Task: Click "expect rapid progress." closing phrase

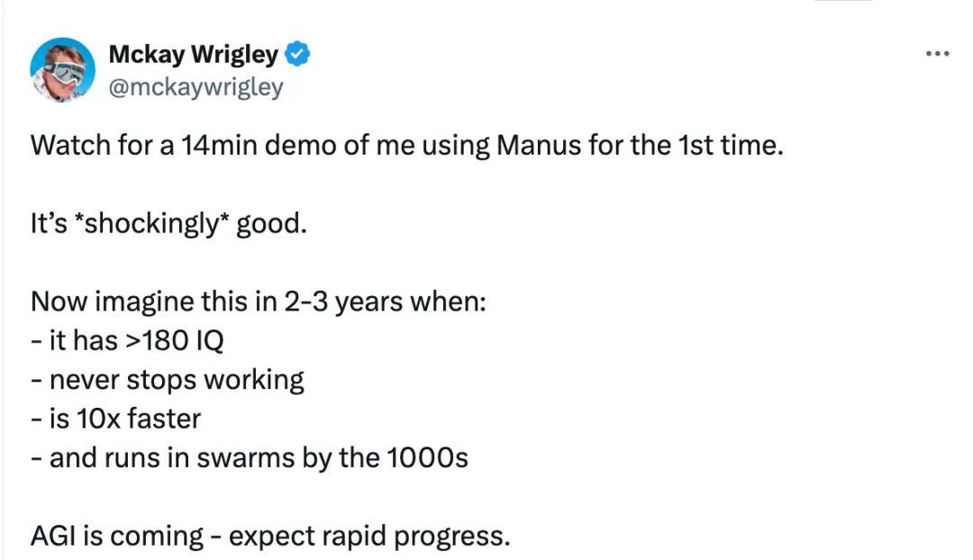Action: (x=369, y=537)
